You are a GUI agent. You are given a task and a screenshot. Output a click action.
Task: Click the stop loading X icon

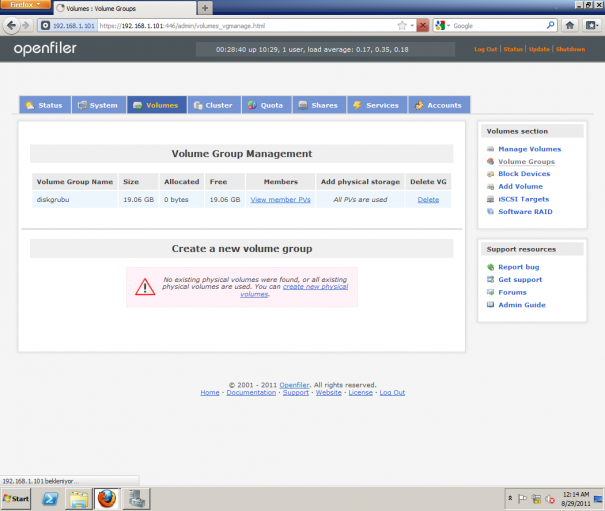[x=422, y=25]
